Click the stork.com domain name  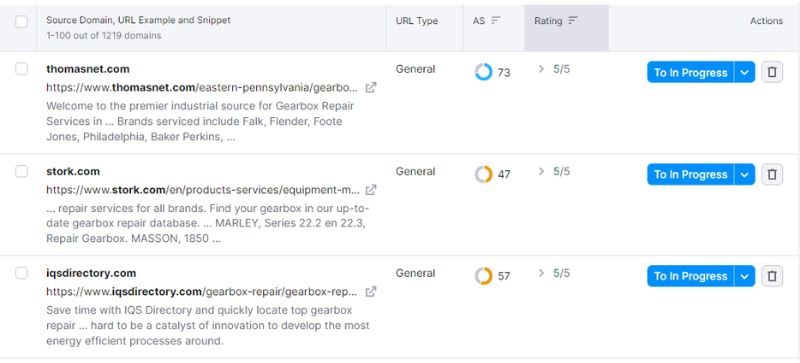pyautogui.click(x=73, y=171)
